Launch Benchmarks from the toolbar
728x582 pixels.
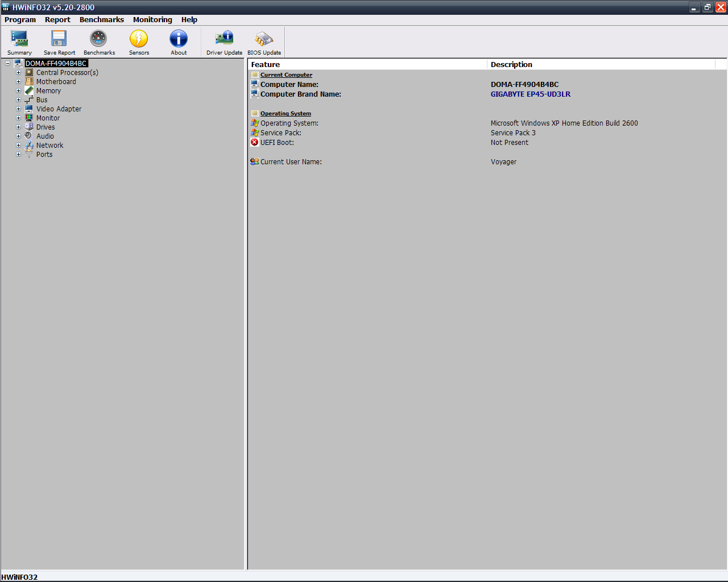[x=99, y=42]
